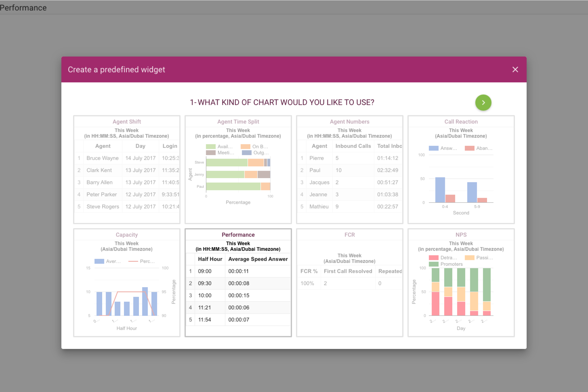Click the Detractors legend swatch in NPS
This screenshot has width=588, height=392.
[x=433, y=257]
